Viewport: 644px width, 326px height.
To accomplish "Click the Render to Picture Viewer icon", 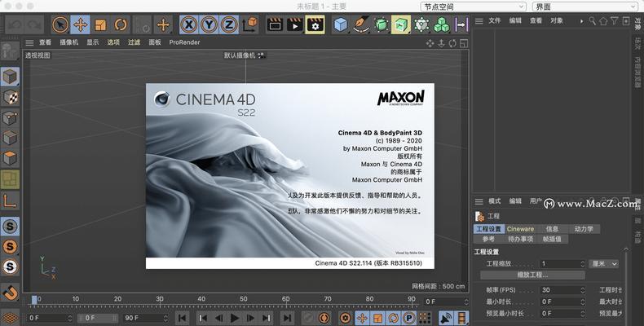I will [x=295, y=24].
